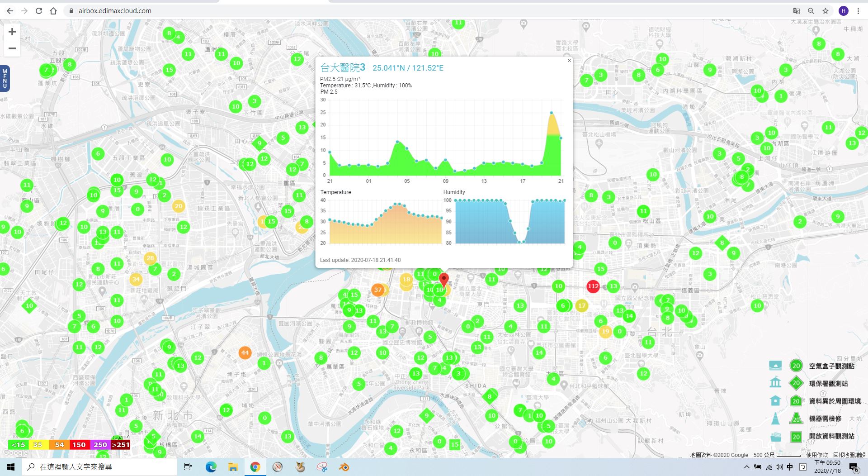Open Task View on the taskbar
868x476 pixels.
click(x=188, y=467)
